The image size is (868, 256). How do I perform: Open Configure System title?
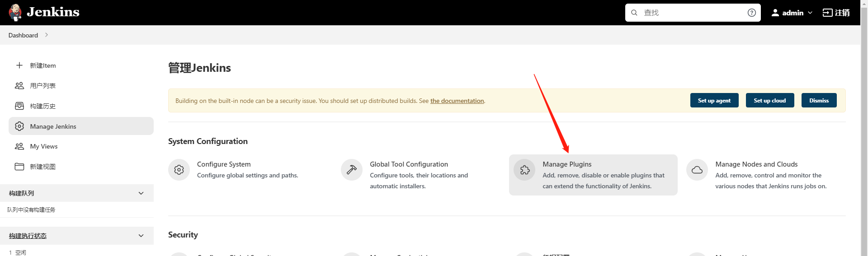224,164
